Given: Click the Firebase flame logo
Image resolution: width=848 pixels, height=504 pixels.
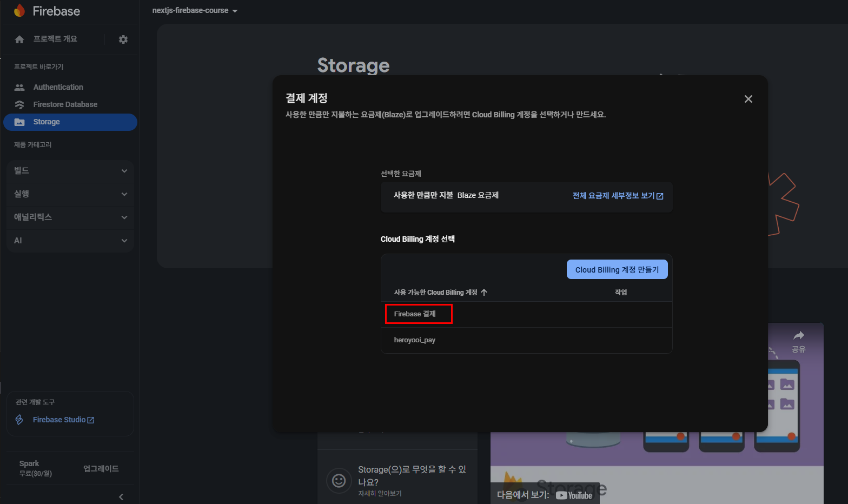Looking at the screenshot, I should (x=19, y=10).
